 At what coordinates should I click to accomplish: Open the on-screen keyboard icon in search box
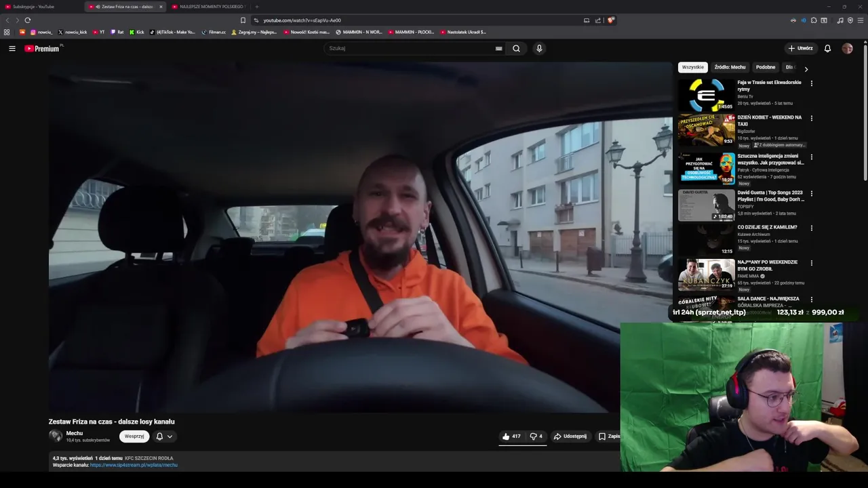pyautogui.click(x=498, y=48)
